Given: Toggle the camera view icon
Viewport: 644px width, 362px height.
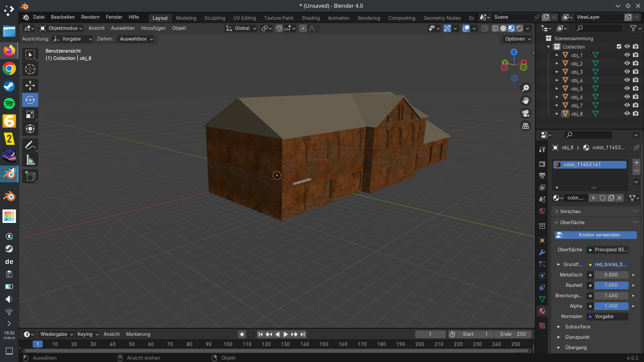Looking at the screenshot, I should (526, 113).
